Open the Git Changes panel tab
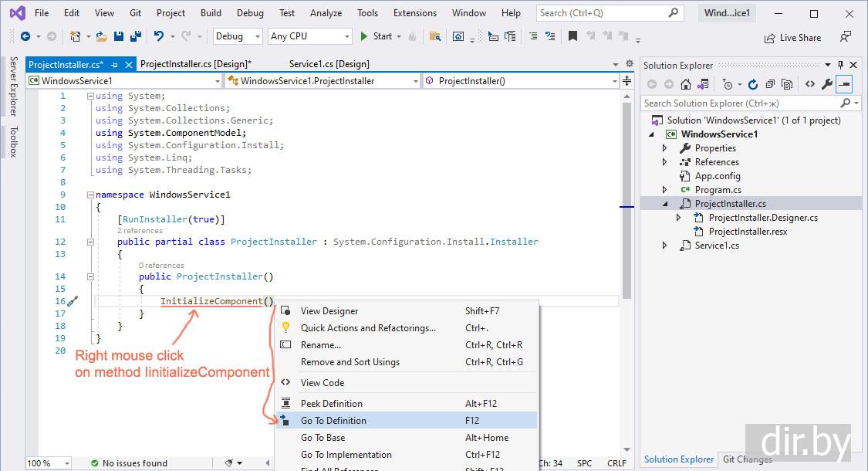Screen dimensions: 868x471 747,459
